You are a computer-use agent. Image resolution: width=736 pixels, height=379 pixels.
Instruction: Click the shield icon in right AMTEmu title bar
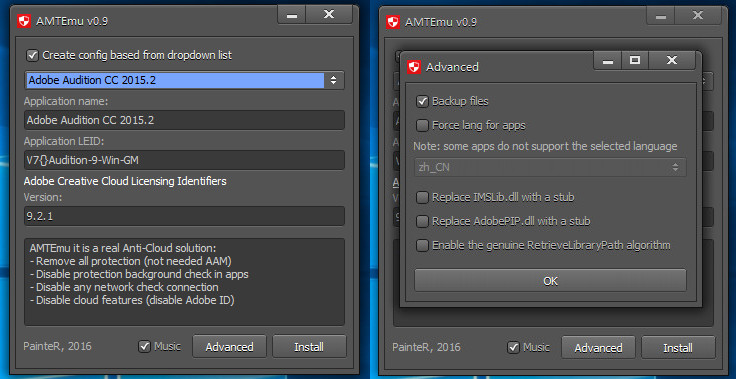[x=392, y=22]
